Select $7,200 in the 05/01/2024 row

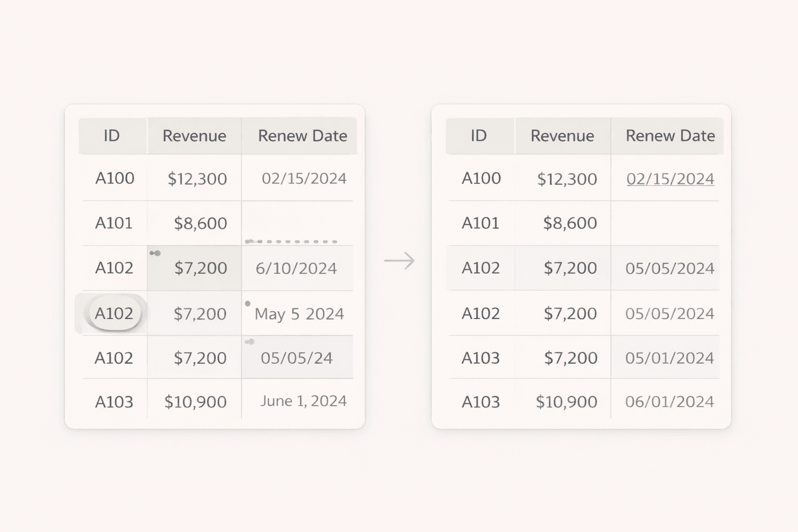pos(570,358)
